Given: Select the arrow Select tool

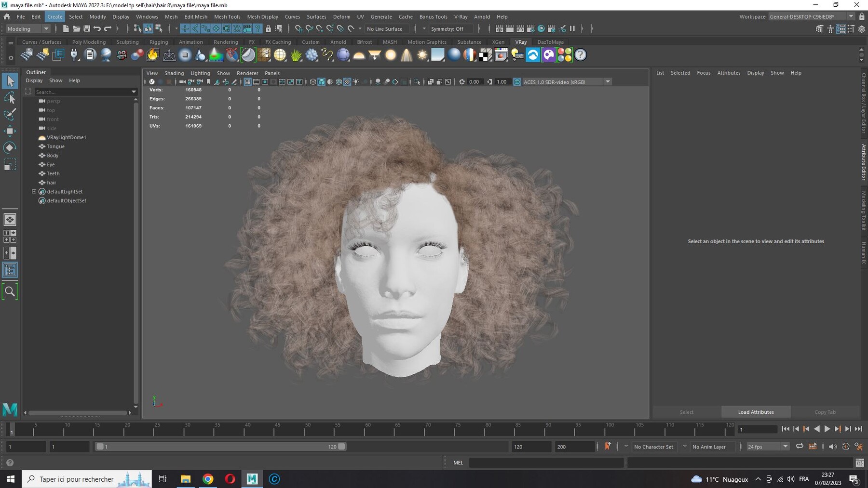Looking at the screenshot, I should click(x=10, y=81).
